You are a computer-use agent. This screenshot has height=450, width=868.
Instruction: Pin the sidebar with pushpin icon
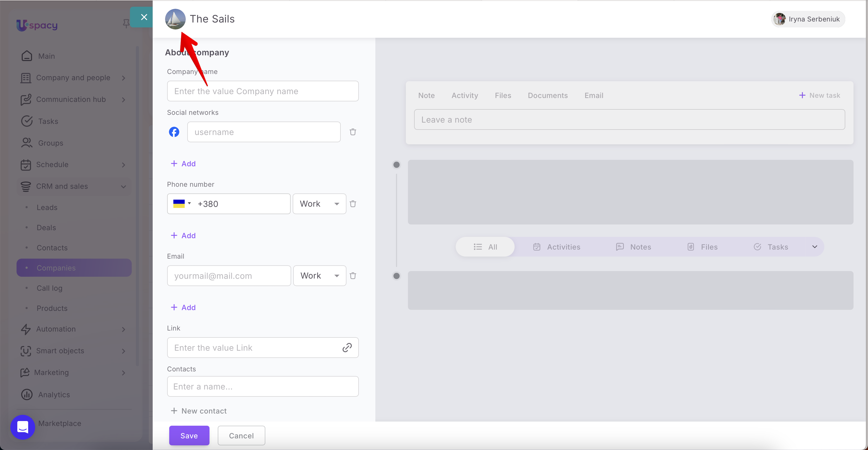click(126, 23)
